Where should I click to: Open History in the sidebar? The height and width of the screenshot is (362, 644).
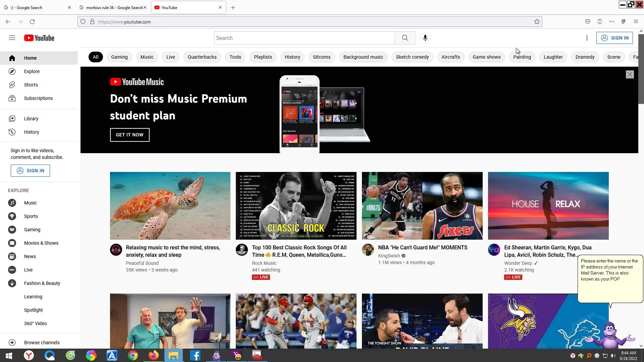(x=31, y=132)
